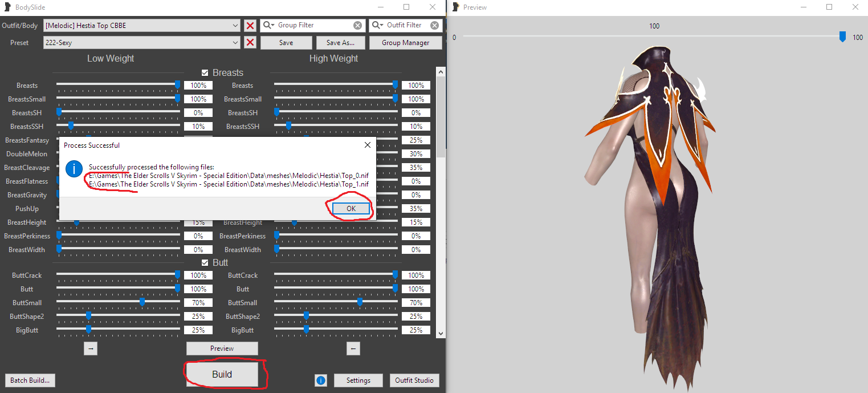The width and height of the screenshot is (868, 393).
Task: Click the red X beside Outfit/Body dropdown
Action: pyautogui.click(x=250, y=26)
